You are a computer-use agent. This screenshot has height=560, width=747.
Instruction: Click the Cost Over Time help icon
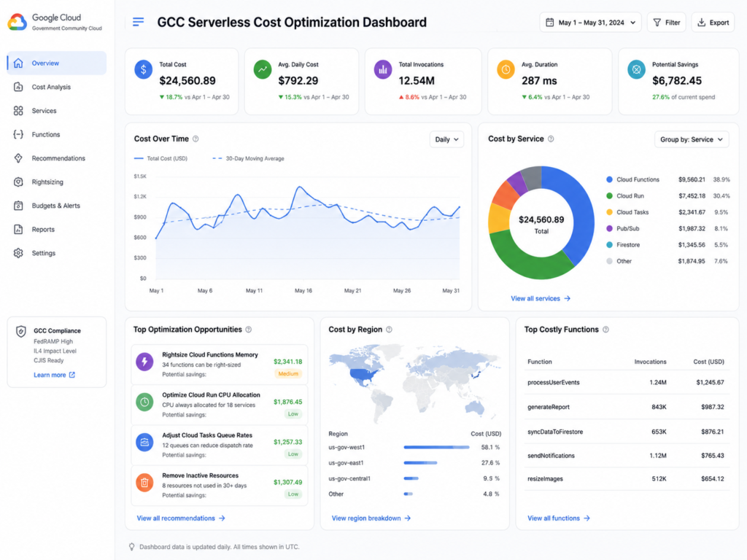[196, 139]
